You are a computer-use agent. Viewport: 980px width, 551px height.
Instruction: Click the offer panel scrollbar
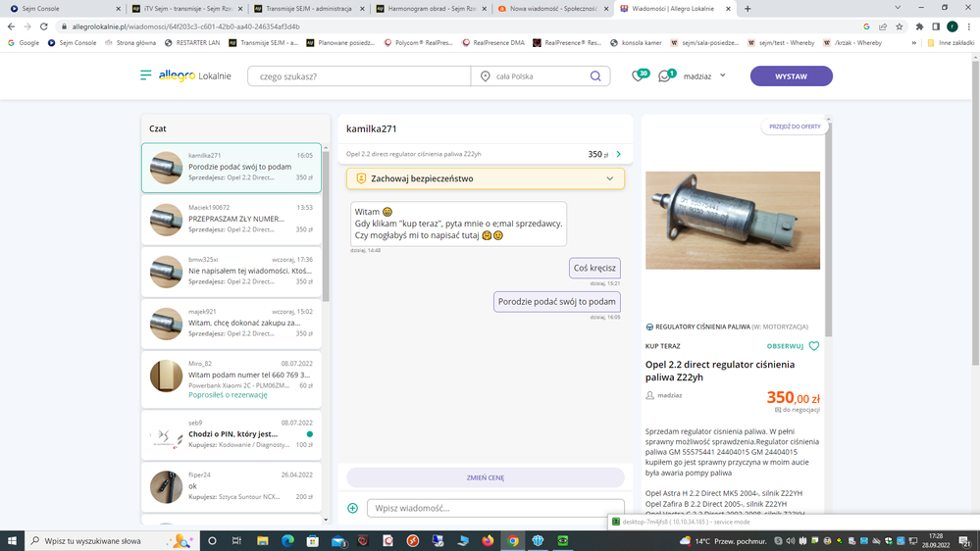coord(829,229)
